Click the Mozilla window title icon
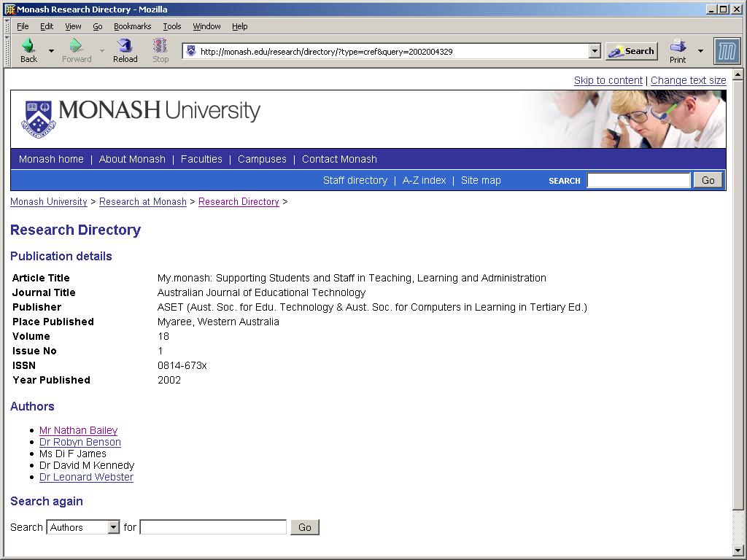 [x=9, y=9]
